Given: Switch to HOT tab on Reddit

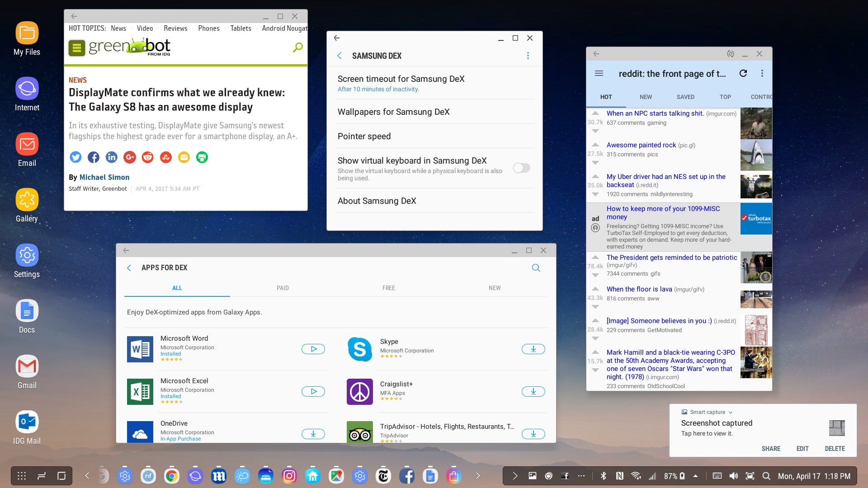Looking at the screenshot, I should pyautogui.click(x=606, y=97).
